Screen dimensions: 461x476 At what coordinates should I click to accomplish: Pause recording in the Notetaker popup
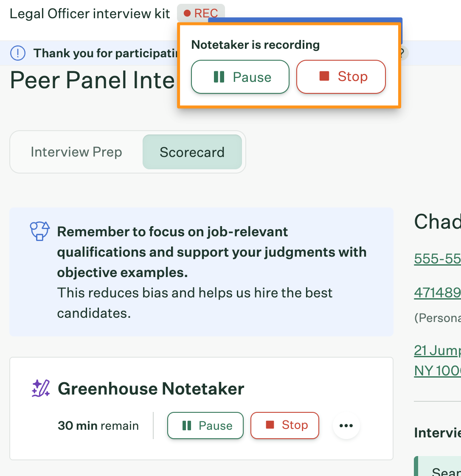click(x=240, y=77)
